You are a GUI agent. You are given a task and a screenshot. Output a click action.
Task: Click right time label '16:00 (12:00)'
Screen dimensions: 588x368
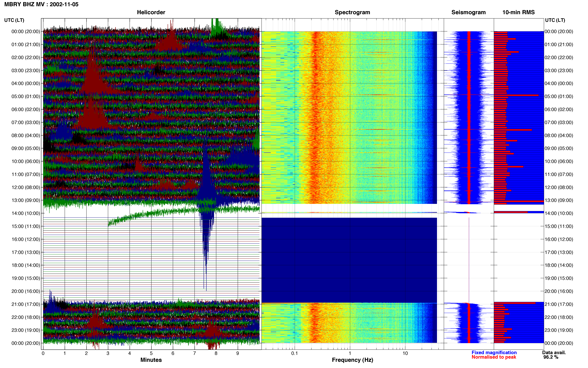(559, 239)
